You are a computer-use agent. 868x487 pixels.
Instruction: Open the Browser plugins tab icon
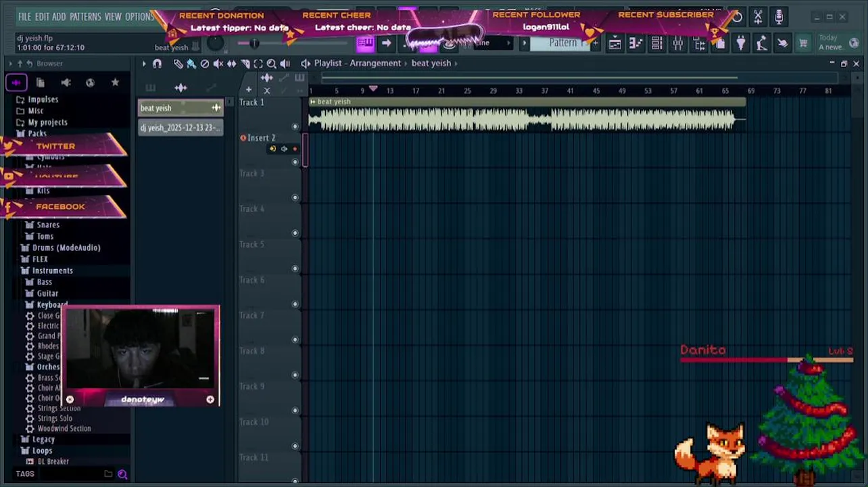(x=66, y=83)
